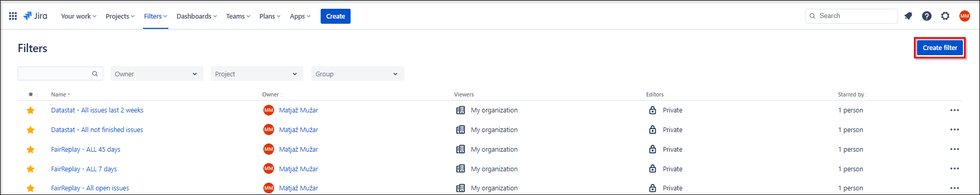Open the settings gear icon
The height and width of the screenshot is (195, 980).
(x=945, y=16)
